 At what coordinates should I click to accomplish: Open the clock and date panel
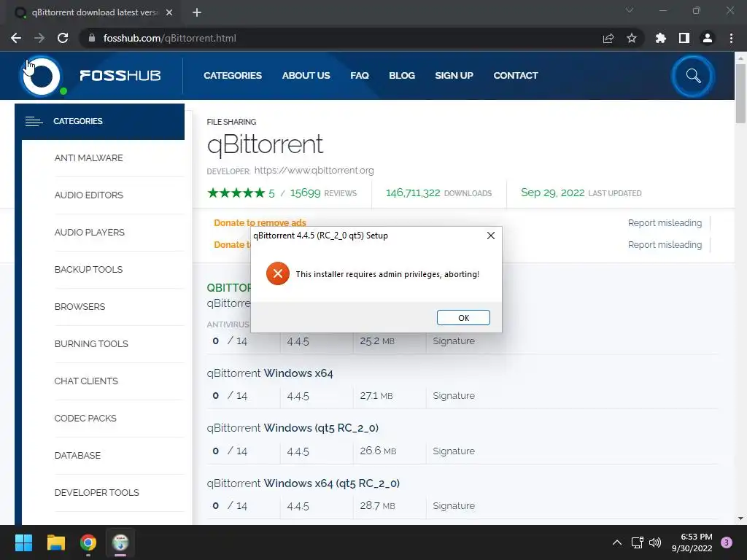coord(692,542)
